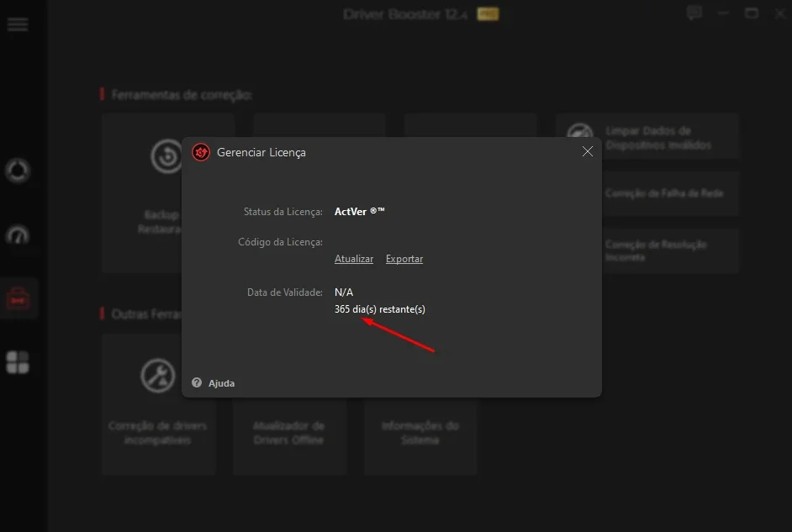Open Atualizador de Drivers Offline card
The height and width of the screenshot is (532, 792).
click(x=289, y=436)
